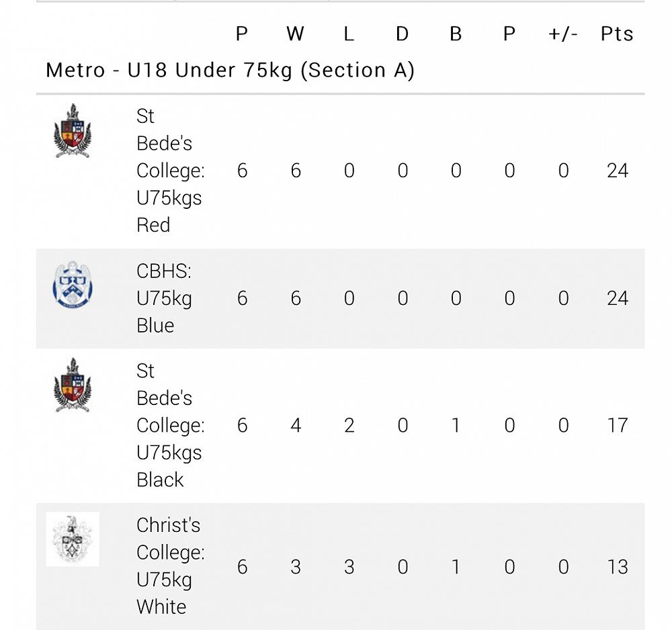Click the B column header
This screenshot has height=630, width=672.
[456, 34]
